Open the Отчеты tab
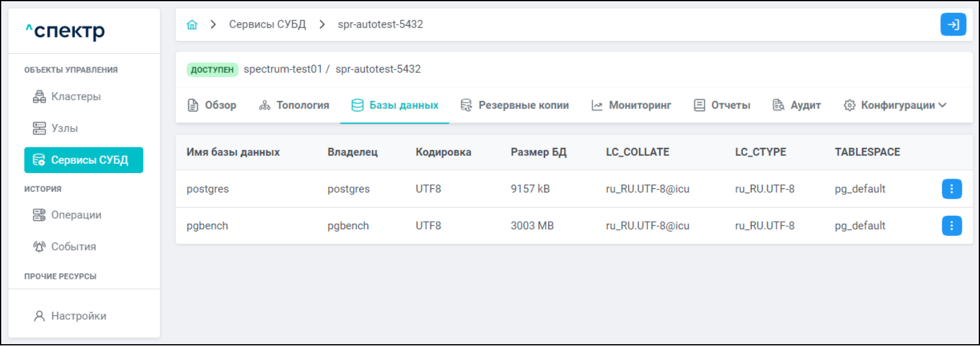980x346 pixels. point(722,105)
